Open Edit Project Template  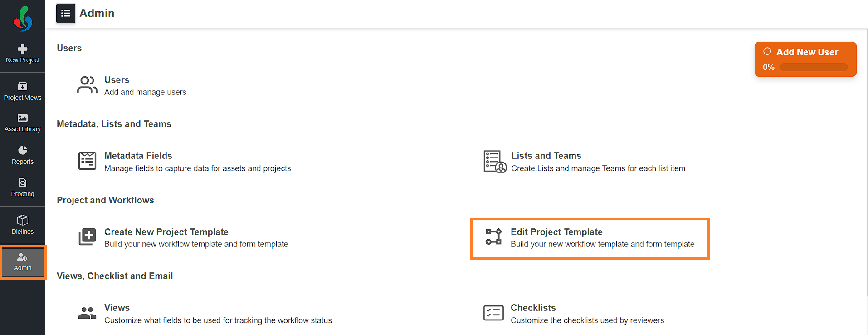tap(590, 238)
